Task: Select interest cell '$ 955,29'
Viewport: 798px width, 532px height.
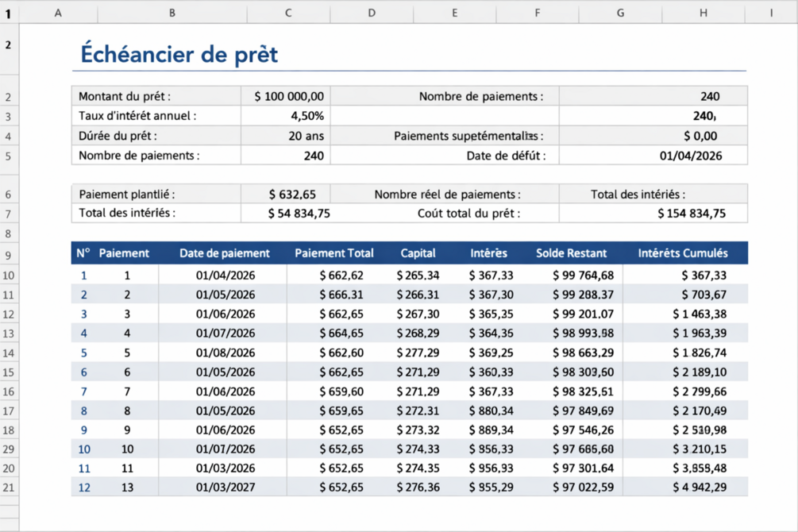Action: tap(492, 488)
